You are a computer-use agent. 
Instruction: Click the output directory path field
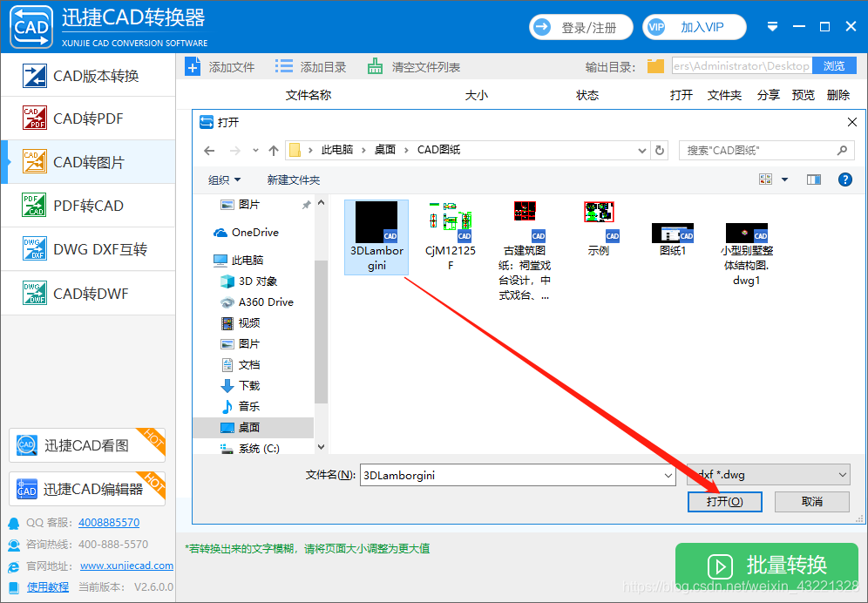click(742, 66)
